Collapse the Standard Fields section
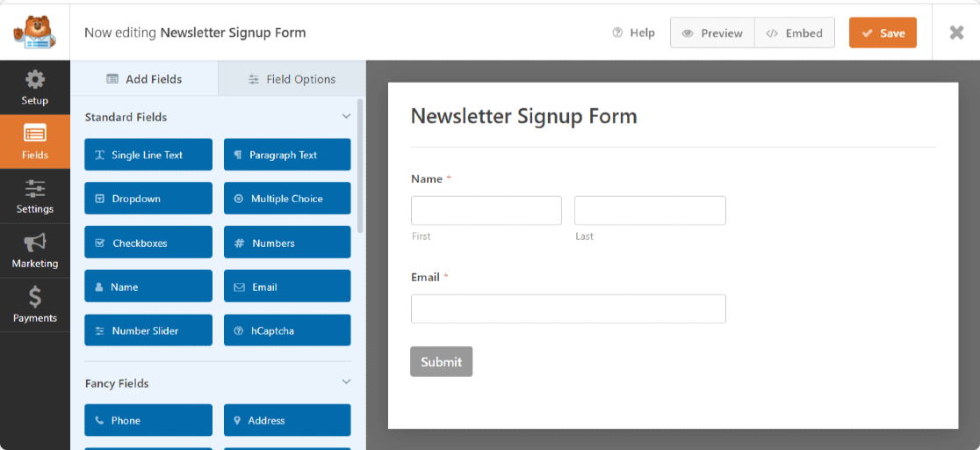 [x=346, y=116]
